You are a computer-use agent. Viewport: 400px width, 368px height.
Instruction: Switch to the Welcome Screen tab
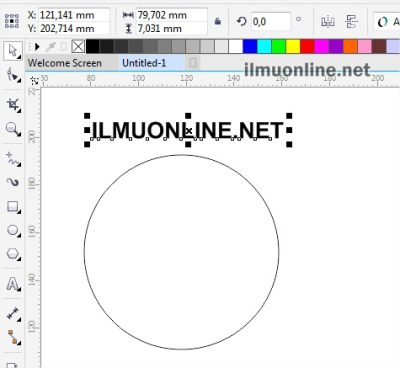(x=65, y=63)
